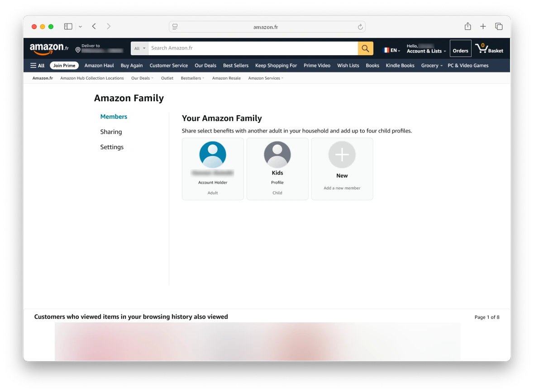Expand the Our Deals submenu in the subnav
The image size is (534, 392).
click(143, 78)
